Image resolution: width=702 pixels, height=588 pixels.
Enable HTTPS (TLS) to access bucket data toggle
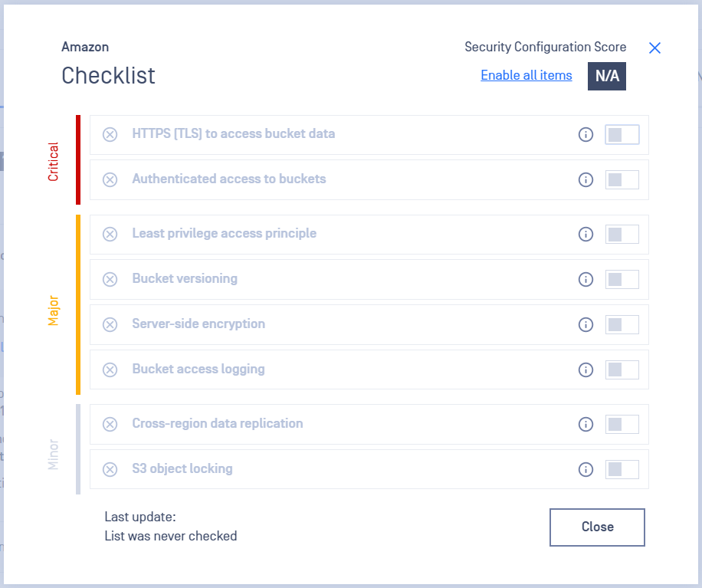(622, 134)
